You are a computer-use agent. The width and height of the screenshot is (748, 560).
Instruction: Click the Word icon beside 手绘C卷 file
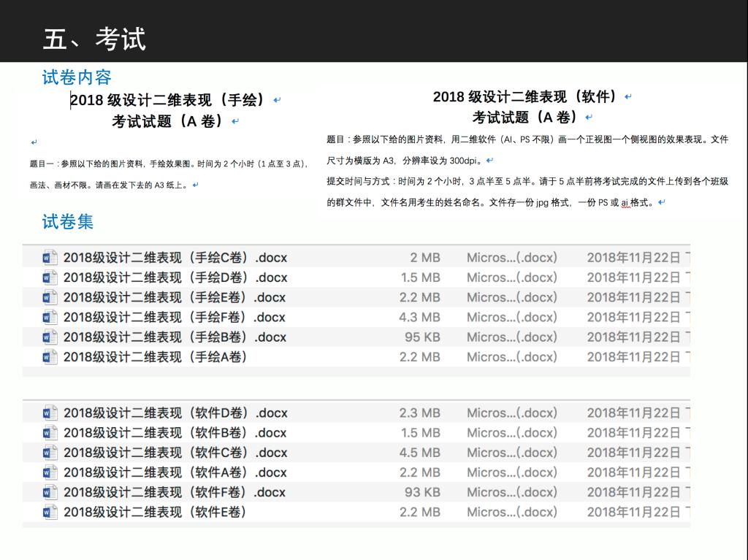pos(50,258)
